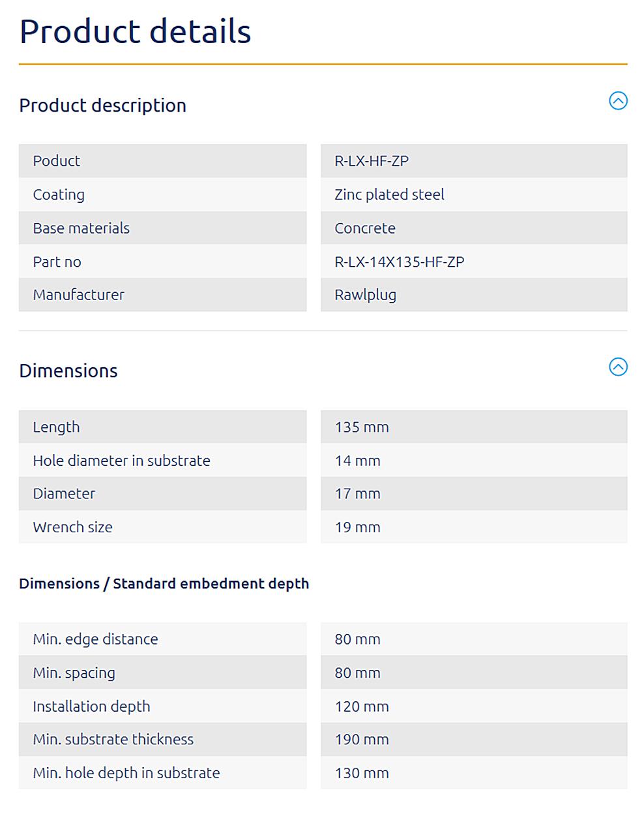Image resolution: width=644 pixels, height=818 pixels.
Task: Select part number R-LX-14X135-HF-ZP text
Action: pyautogui.click(x=400, y=262)
